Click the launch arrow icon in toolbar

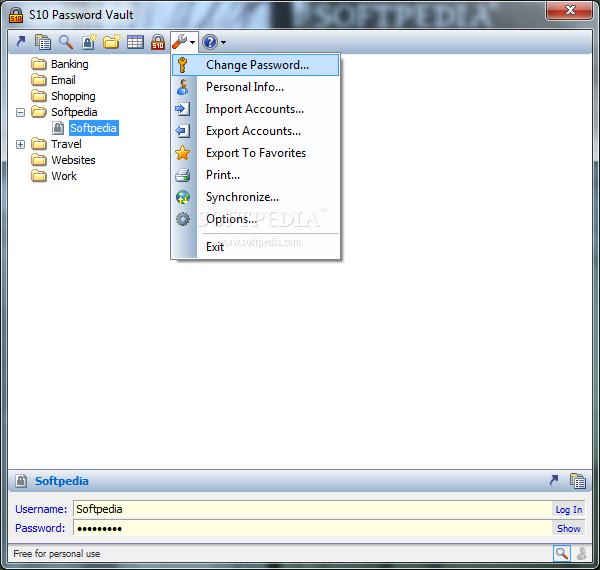(21, 42)
